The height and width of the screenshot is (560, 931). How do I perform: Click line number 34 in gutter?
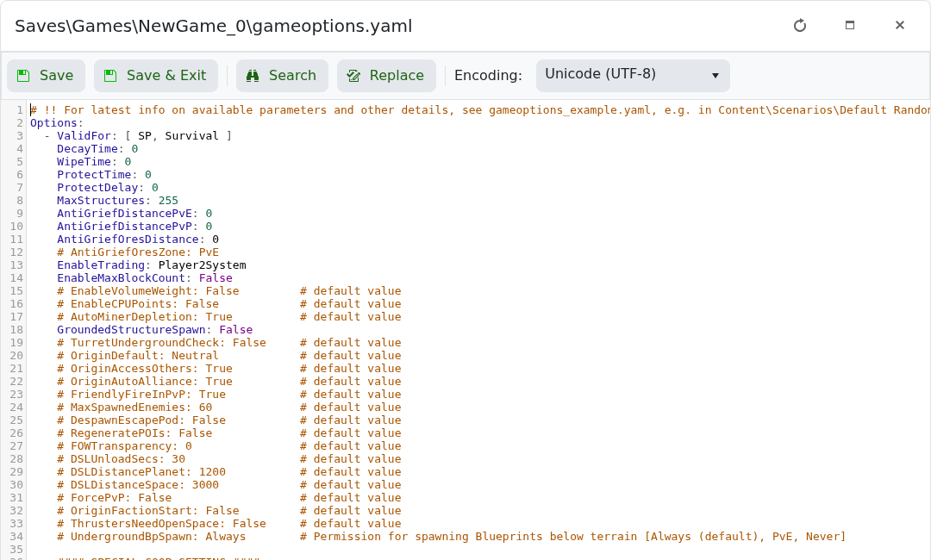click(x=16, y=537)
